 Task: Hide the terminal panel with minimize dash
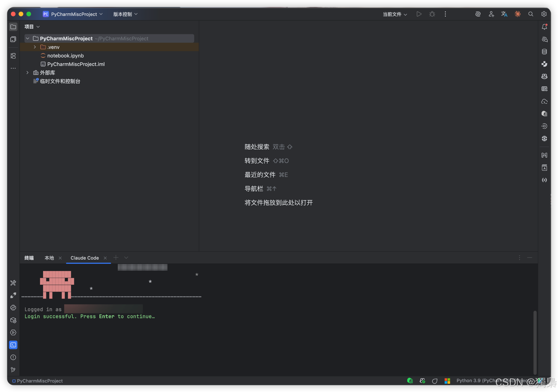pos(530,258)
